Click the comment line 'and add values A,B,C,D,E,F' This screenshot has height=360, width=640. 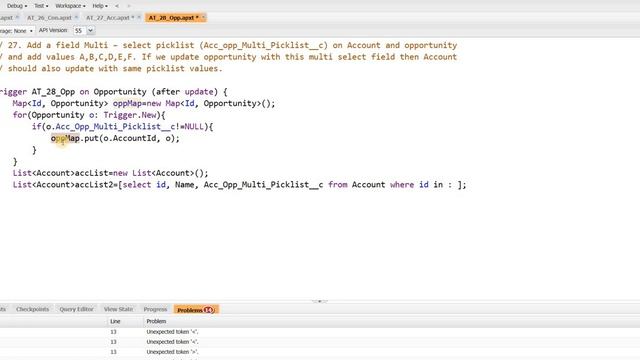pos(229,57)
